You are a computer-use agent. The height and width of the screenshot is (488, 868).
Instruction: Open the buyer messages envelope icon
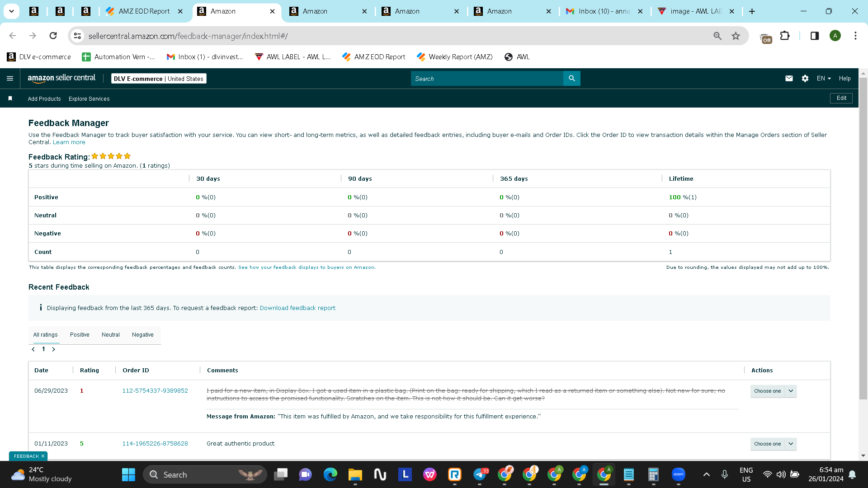click(789, 79)
